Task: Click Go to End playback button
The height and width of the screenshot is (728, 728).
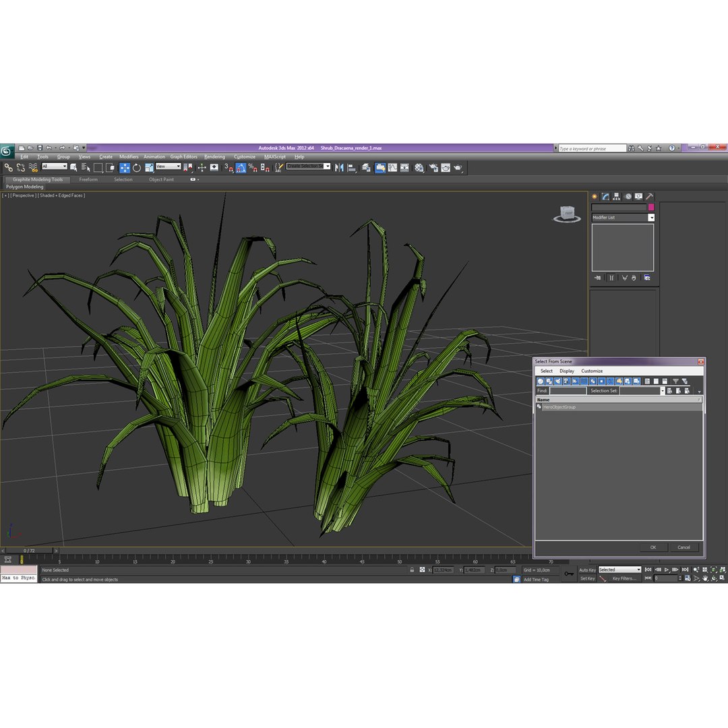Action: (685, 570)
